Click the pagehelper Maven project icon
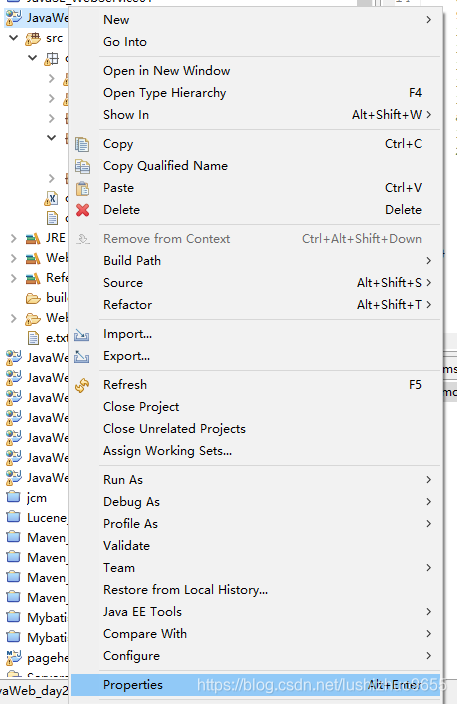 [x=14, y=657]
